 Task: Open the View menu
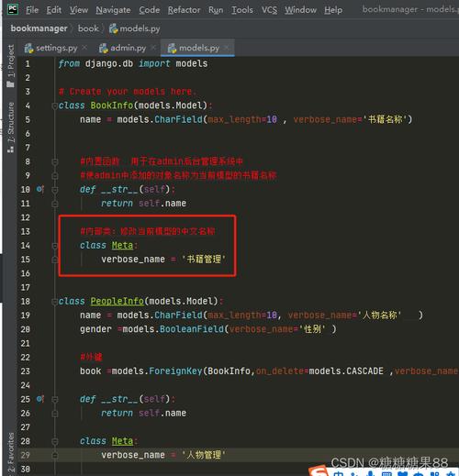click(79, 10)
